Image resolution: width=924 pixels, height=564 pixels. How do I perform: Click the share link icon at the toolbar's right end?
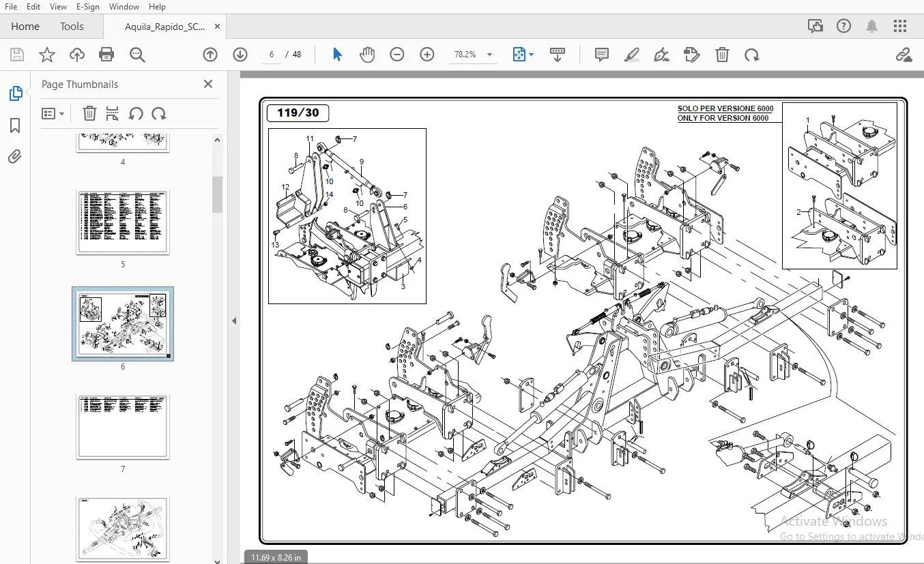pos(904,55)
